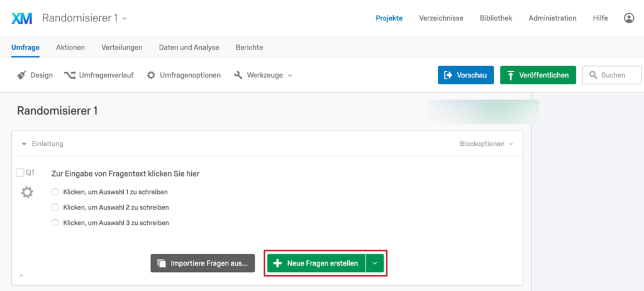Open Administration in top navigation
This screenshot has width=644, height=291.
coord(552,18)
